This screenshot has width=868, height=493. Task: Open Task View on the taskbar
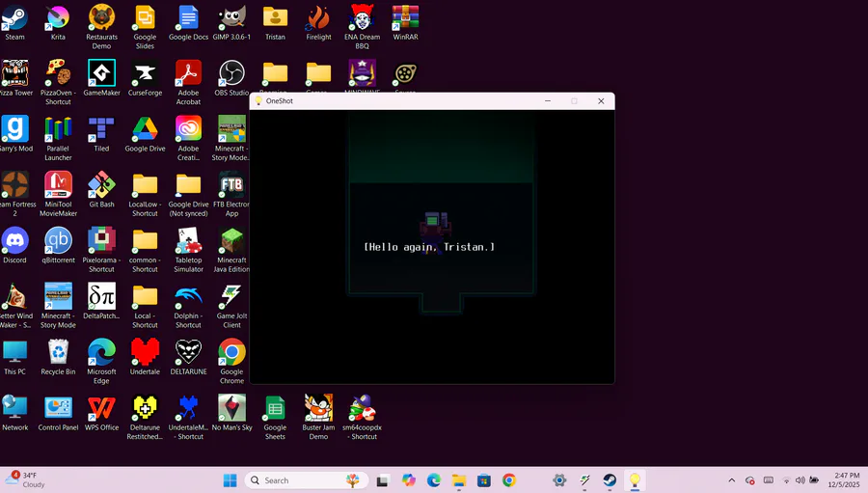tap(382, 480)
